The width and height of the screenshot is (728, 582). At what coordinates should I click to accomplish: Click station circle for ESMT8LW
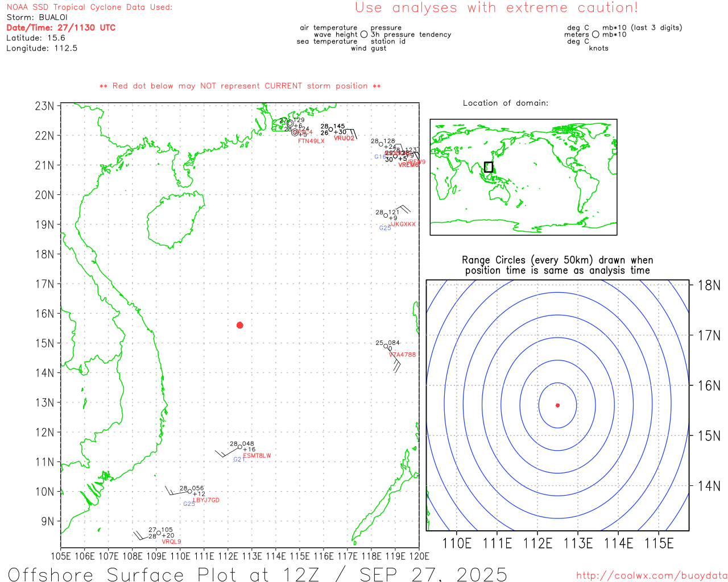[240, 447]
